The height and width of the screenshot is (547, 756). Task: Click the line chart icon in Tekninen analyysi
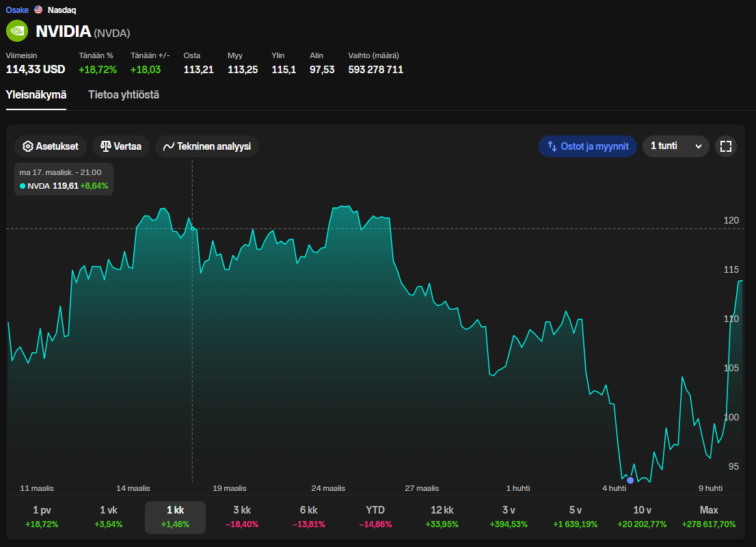(169, 146)
